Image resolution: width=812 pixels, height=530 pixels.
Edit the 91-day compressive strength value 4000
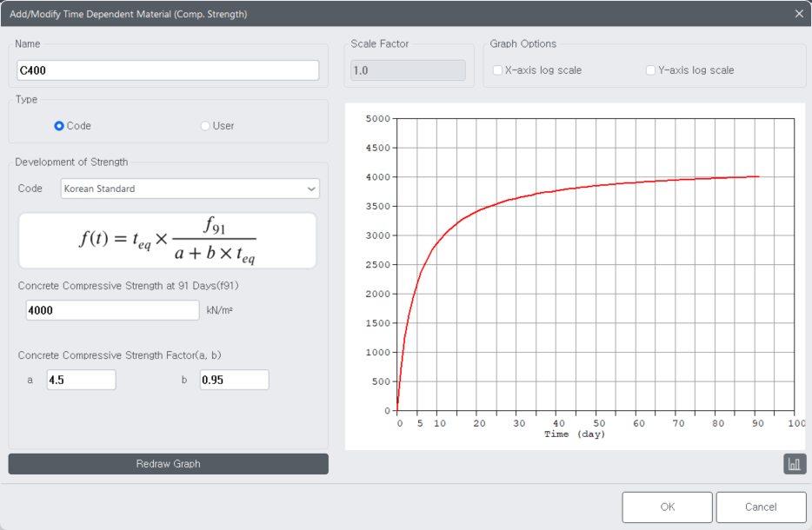[x=112, y=309]
